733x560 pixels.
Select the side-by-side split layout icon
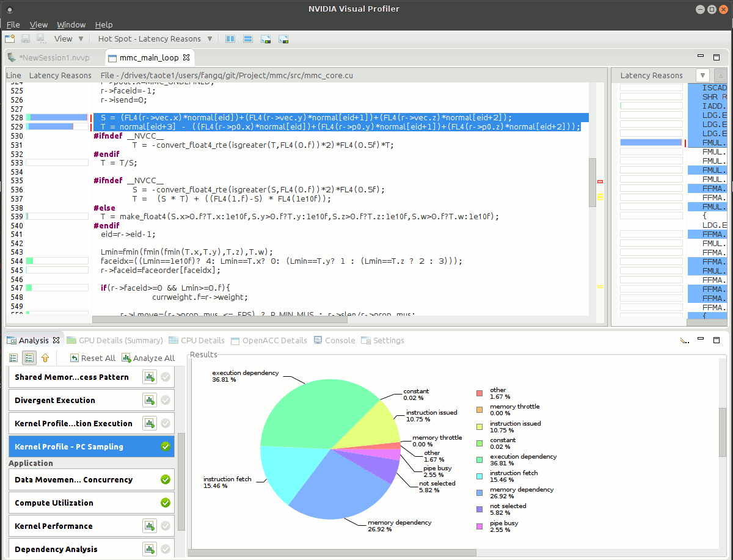coord(230,39)
